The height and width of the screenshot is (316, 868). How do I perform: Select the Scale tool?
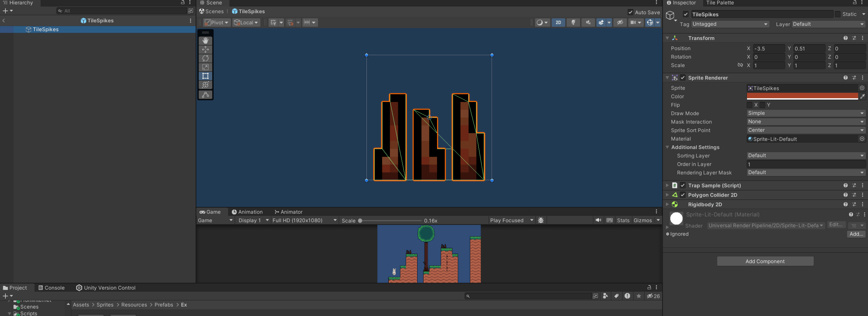(205, 67)
